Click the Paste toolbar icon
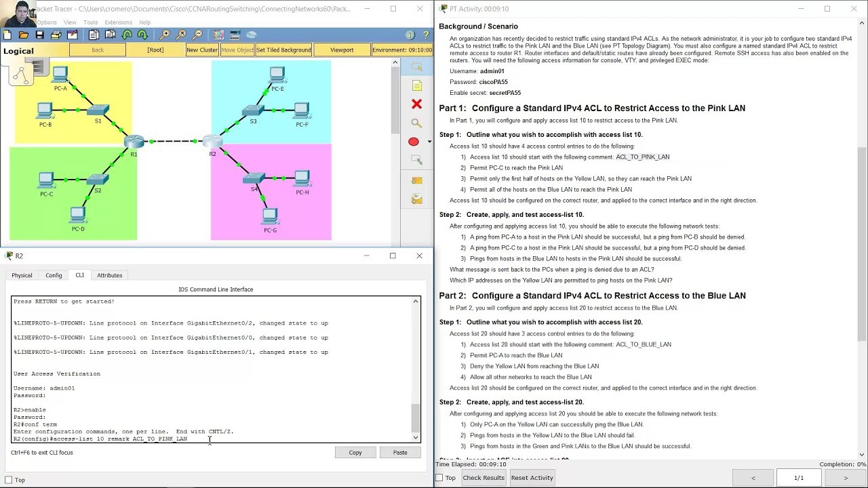This screenshot has width=868, height=488. pos(110,35)
